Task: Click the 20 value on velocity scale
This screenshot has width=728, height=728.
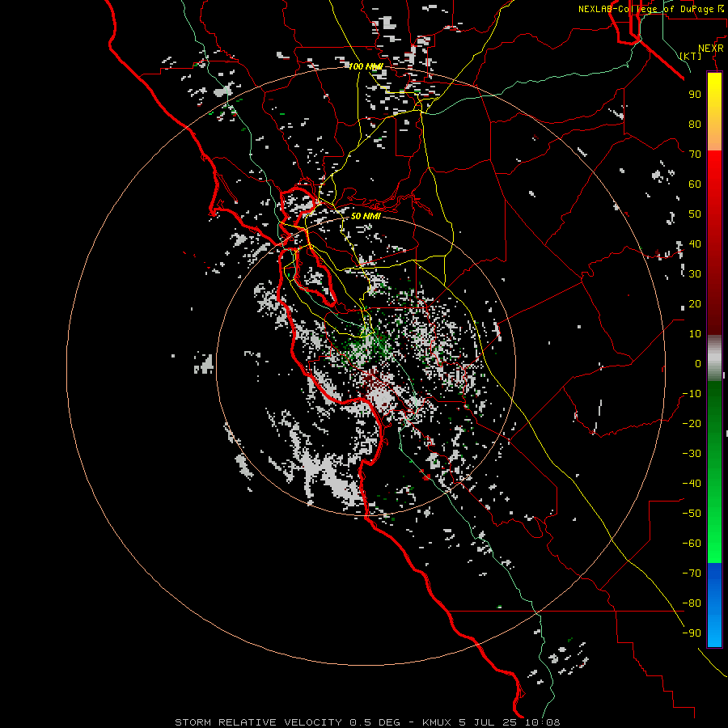Action: [695, 303]
